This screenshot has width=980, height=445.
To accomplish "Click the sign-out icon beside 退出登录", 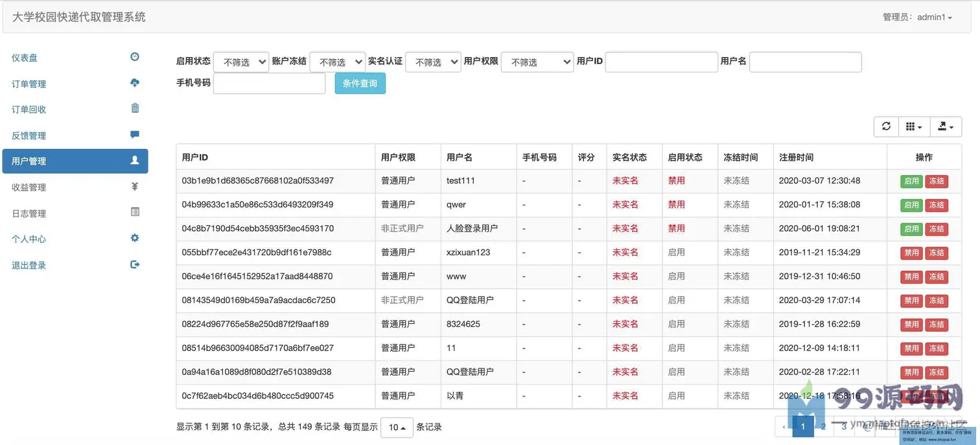I will [x=135, y=264].
